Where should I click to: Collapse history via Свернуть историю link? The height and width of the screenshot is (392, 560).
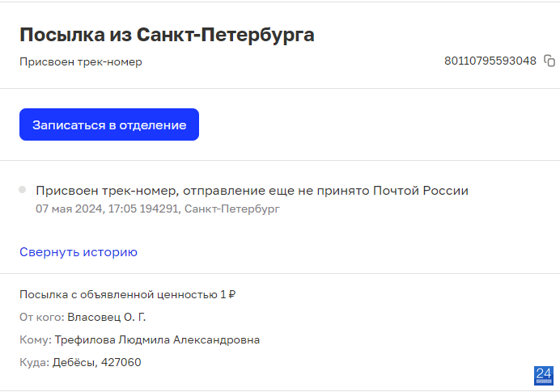point(78,252)
